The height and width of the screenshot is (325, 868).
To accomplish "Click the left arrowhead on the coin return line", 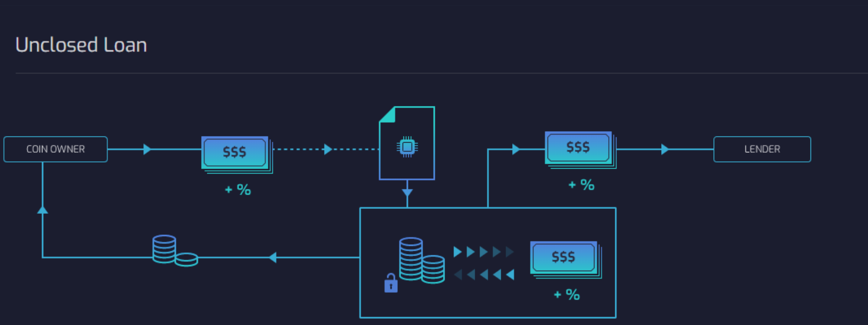I will (x=273, y=257).
